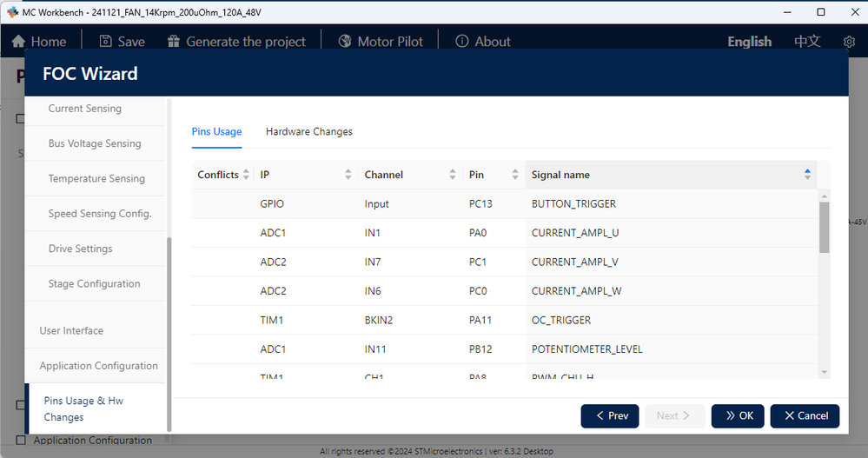Screen dimensions: 868x458
Task: Open settings gear icon at top right
Action: click(x=849, y=42)
